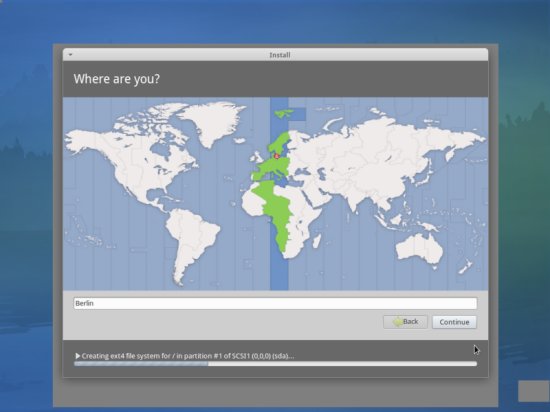Select Madagascar island on the map
The width and height of the screenshot is (550, 412).
point(316,241)
